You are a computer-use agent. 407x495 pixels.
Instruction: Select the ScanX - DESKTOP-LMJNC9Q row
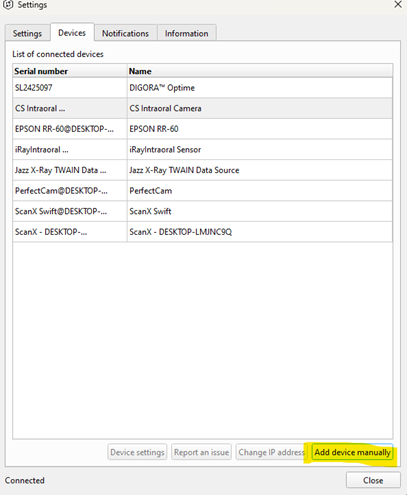point(203,232)
